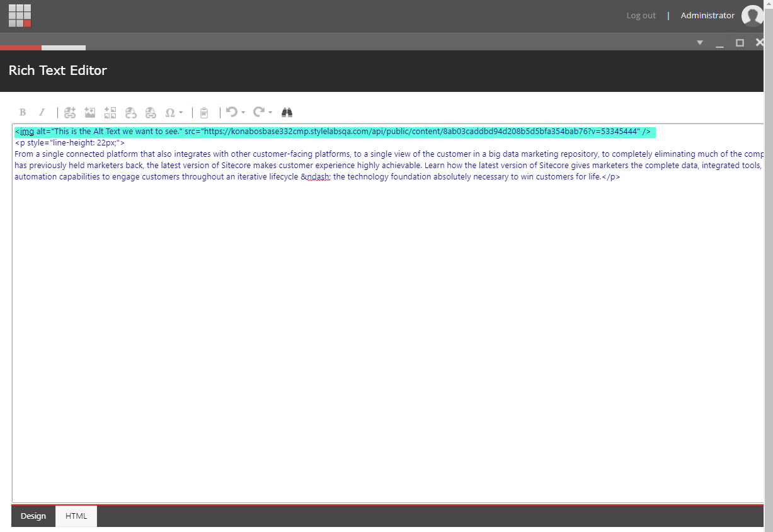Click the empty area of the HTML editor

tap(387, 343)
